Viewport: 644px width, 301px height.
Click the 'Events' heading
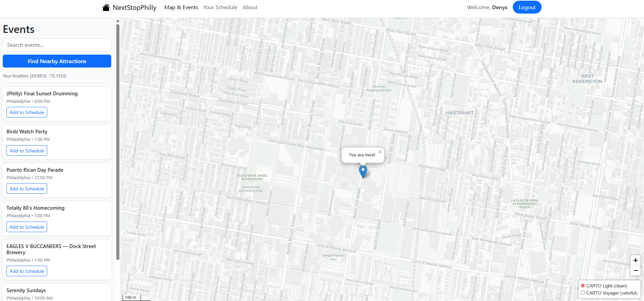(19, 30)
